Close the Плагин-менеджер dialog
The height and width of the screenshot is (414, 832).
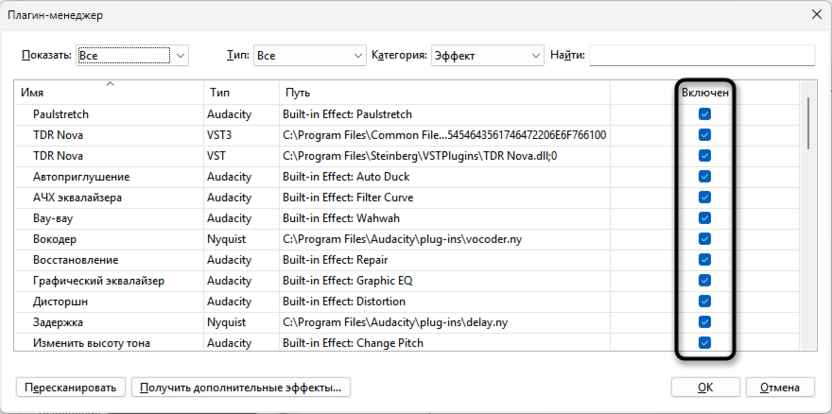(817, 15)
